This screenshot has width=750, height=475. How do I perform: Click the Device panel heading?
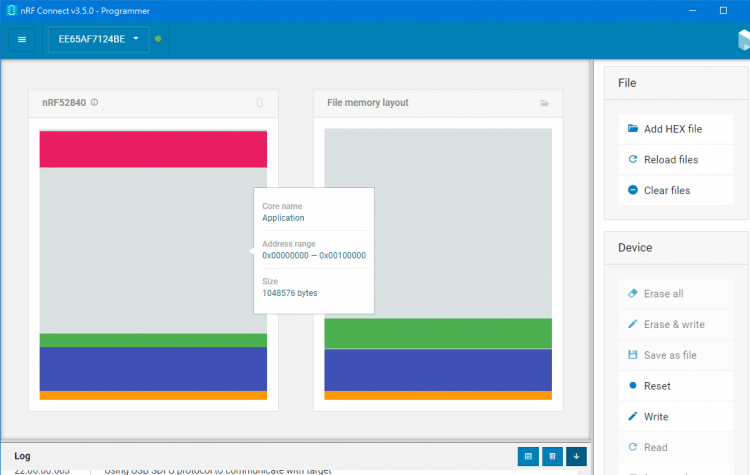pyautogui.click(x=635, y=247)
